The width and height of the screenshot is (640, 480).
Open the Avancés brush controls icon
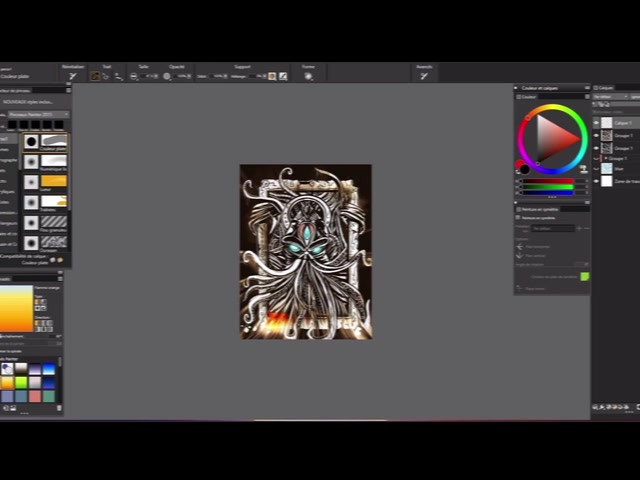[x=424, y=76]
